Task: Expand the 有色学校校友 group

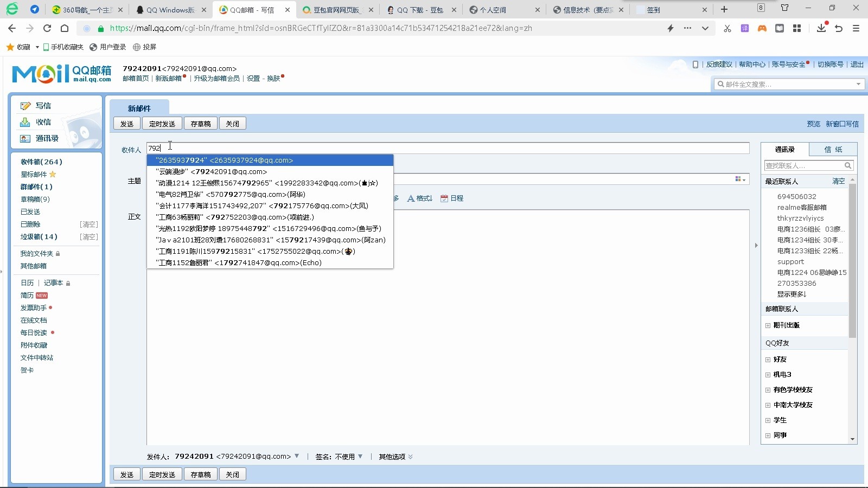Action: (768, 390)
